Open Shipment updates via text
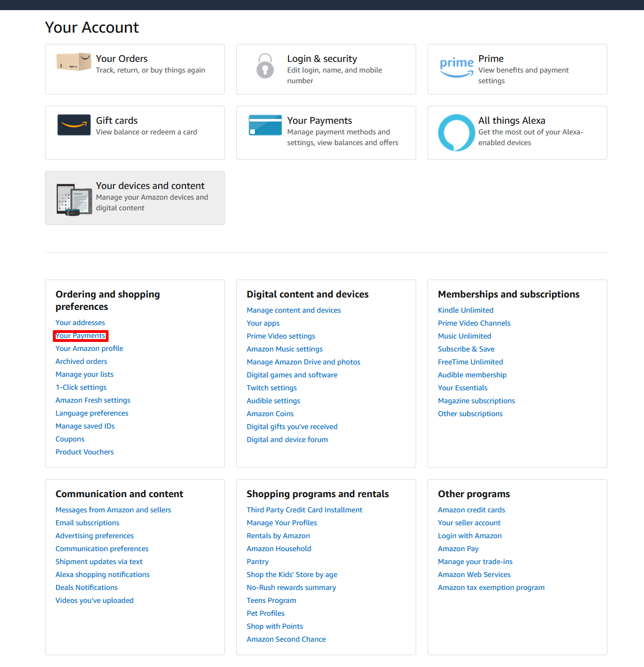This screenshot has width=644, height=667. click(x=98, y=561)
